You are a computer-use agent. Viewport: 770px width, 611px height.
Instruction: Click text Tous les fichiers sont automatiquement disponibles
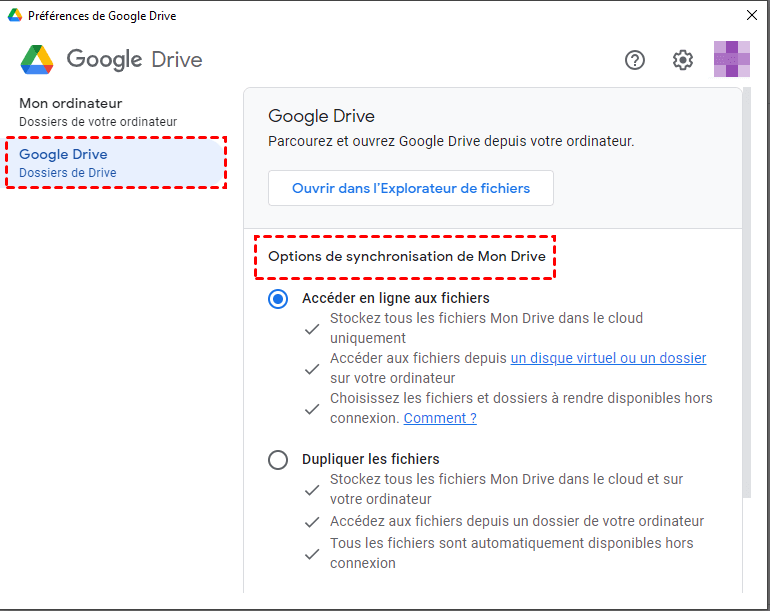click(511, 553)
